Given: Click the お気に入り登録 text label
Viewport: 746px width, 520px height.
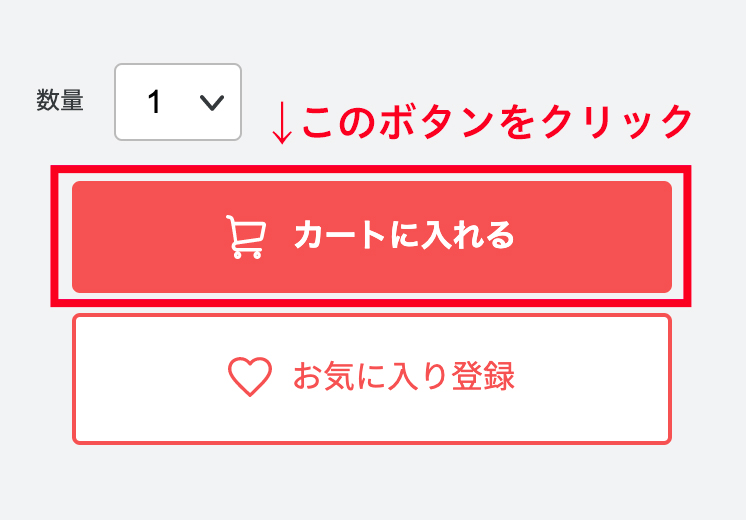Looking at the screenshot, I should (403, 377).
